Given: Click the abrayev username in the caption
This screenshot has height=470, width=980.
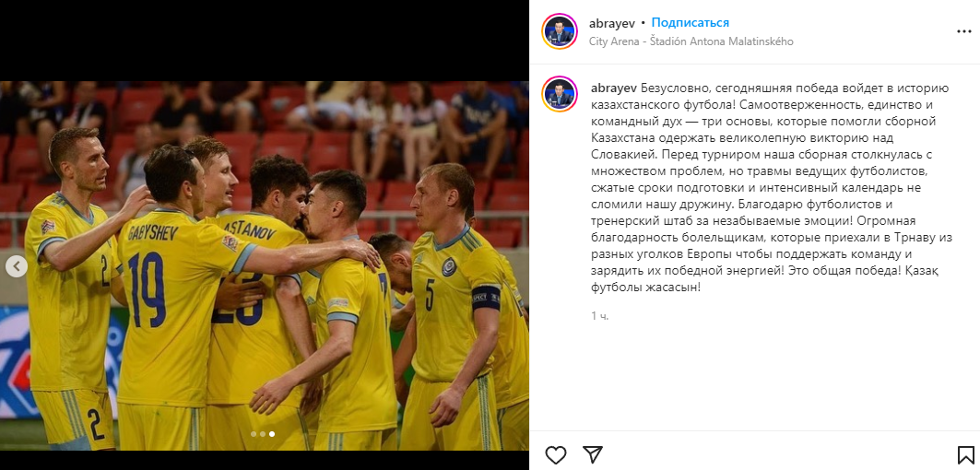Looking at the screenshot, I should click(612, 87).
